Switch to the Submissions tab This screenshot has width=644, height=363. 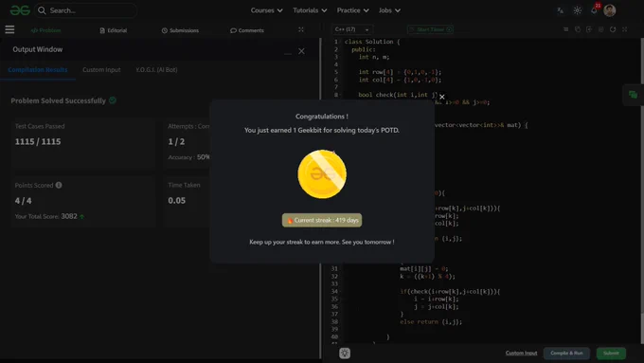180,30
